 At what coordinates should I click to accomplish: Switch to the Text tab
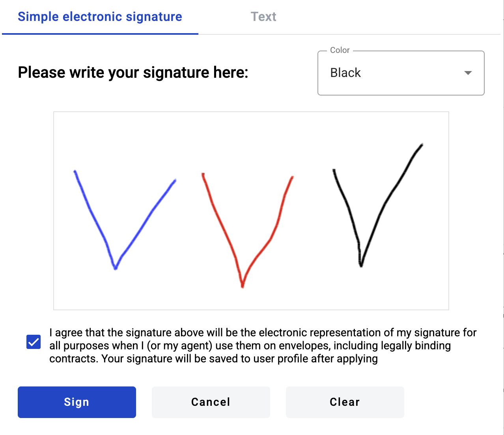tap(263, 17)
